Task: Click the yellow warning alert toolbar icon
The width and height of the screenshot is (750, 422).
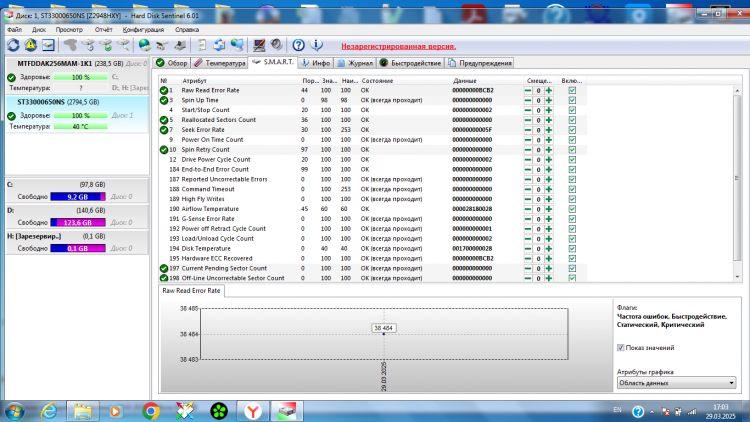Action: [31, 45]
